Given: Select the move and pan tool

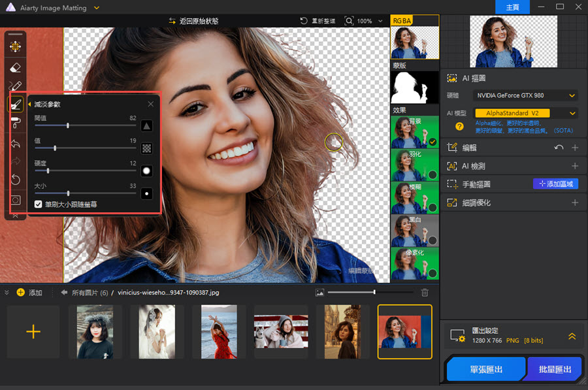Looking at the screenshot, I should [x=16, y=46].
